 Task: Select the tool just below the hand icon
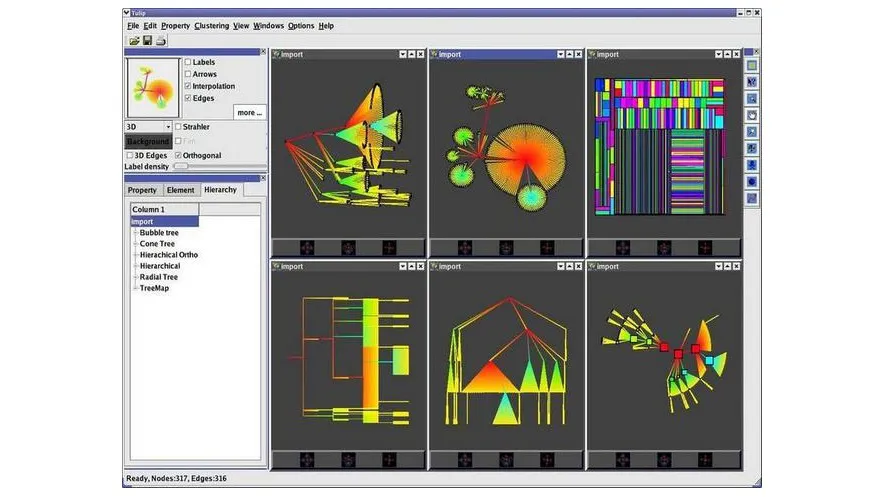pos(752,132)
